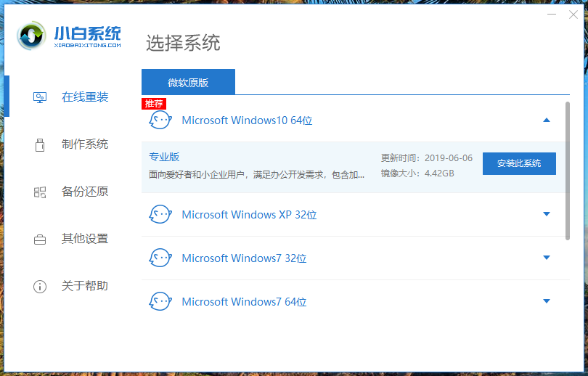The height and width of the screenshot is (376, 588).
Task: Click the 在线重装 monitor icon
Action: pos(40,97)
